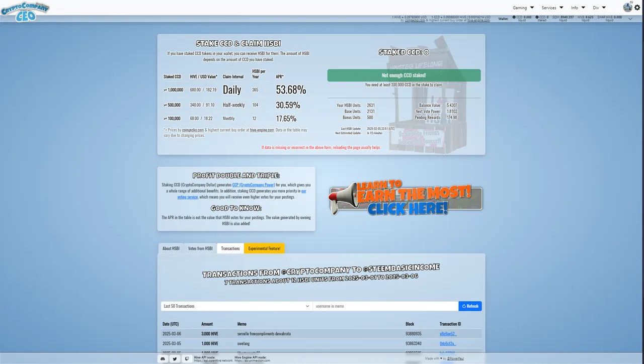Open transaction ID 0dc6cf2a link

tap(448, 343)
